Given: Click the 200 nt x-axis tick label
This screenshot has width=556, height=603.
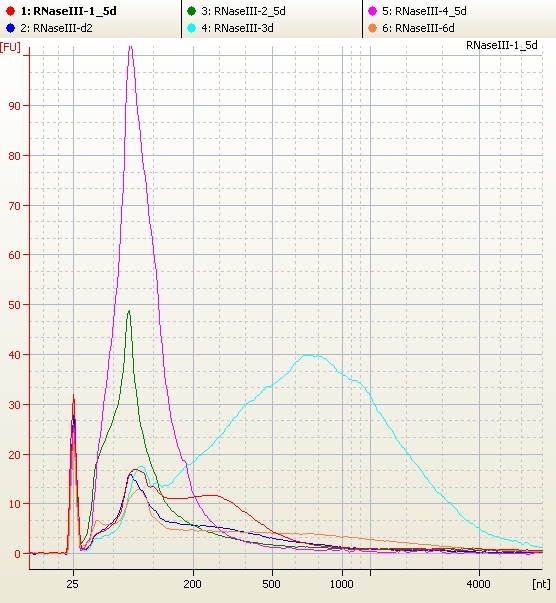Looking at the screenshot, I should point(192,584).
